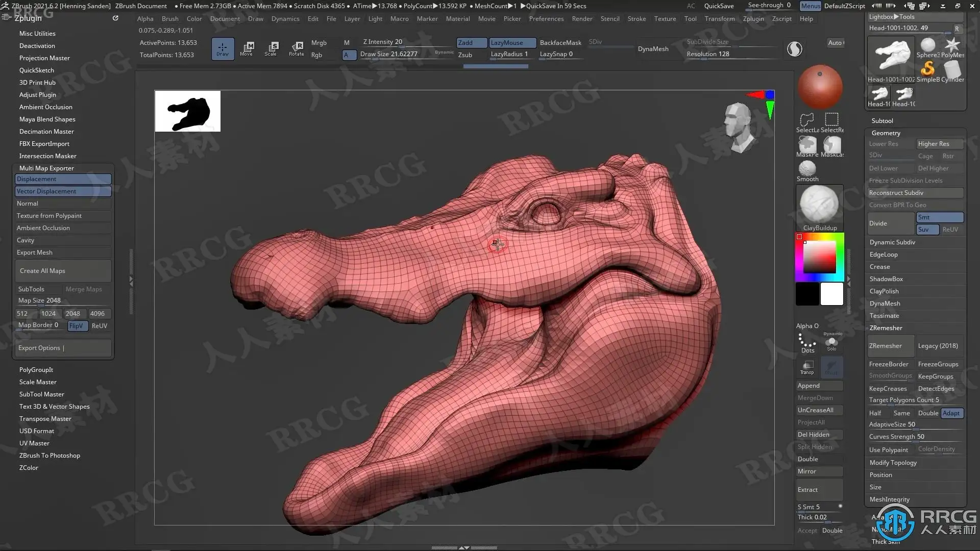Click the red material sphere
Viewport: 980px width, 551px height.
pyautogui.click(x=820, y=87)
